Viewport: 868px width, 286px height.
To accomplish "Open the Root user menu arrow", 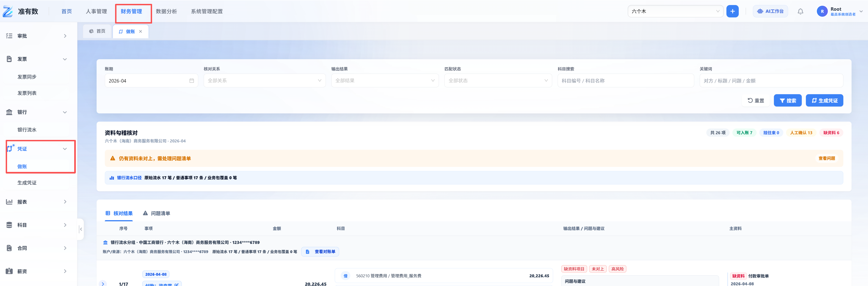I will pyautogui.click(x=861, y=11).
